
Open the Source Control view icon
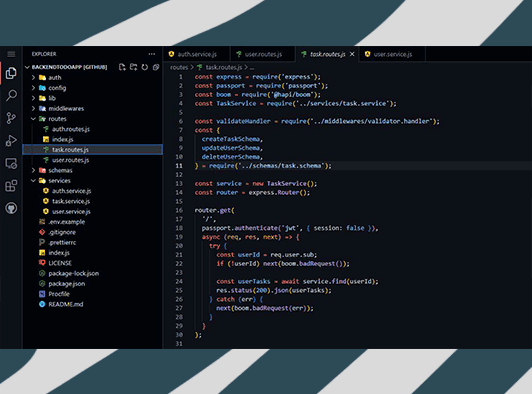(x=11, y=118)
